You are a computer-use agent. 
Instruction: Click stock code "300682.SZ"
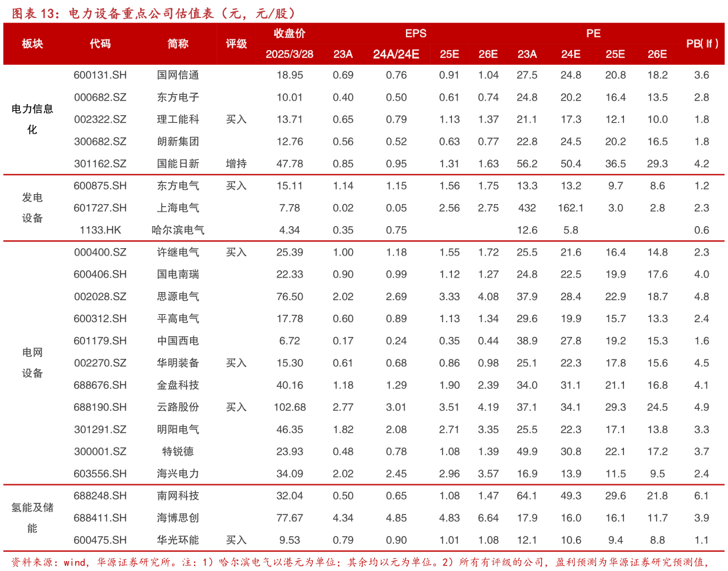point(100,141)
